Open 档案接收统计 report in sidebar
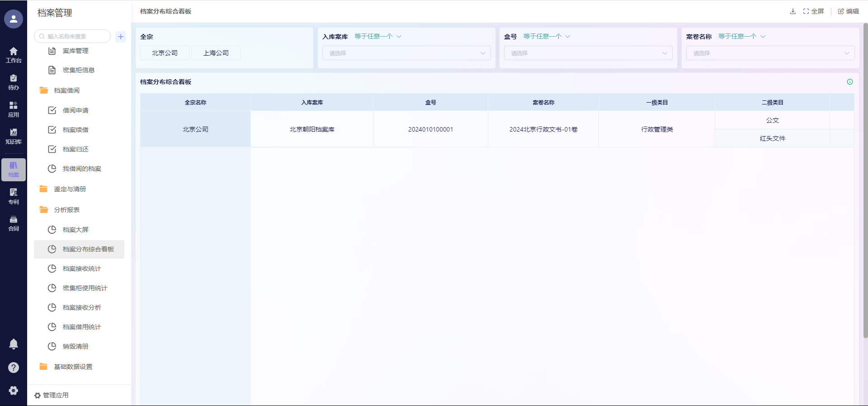This screenshot has width=868, height=406. click(81, 269)
